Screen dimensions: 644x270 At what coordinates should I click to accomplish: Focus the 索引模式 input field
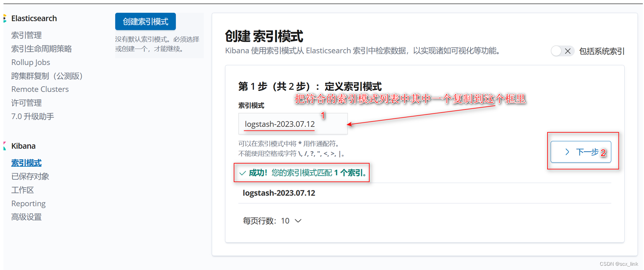pyautogui.click(x=293, y=124)
